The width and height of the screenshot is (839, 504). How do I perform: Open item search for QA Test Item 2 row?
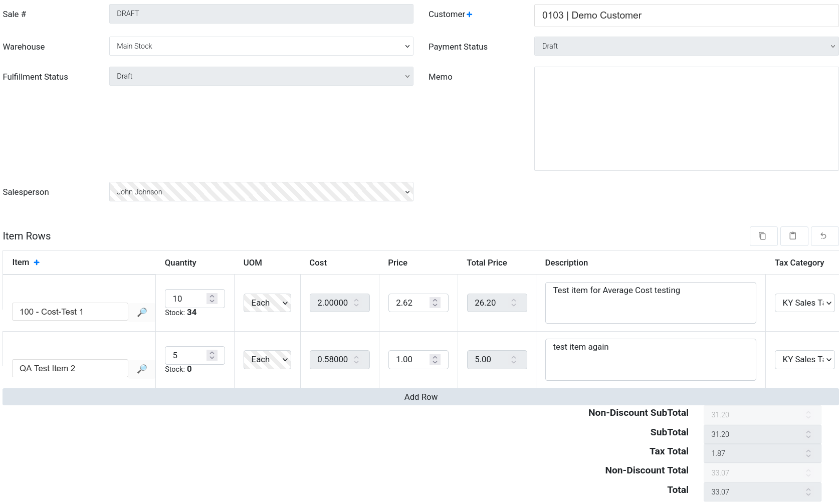(x=142, y=368)
